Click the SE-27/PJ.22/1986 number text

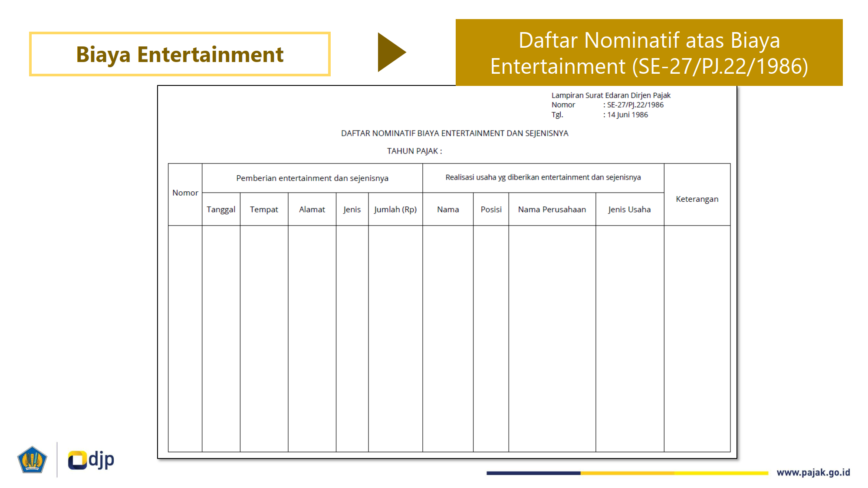click(635, 105)
